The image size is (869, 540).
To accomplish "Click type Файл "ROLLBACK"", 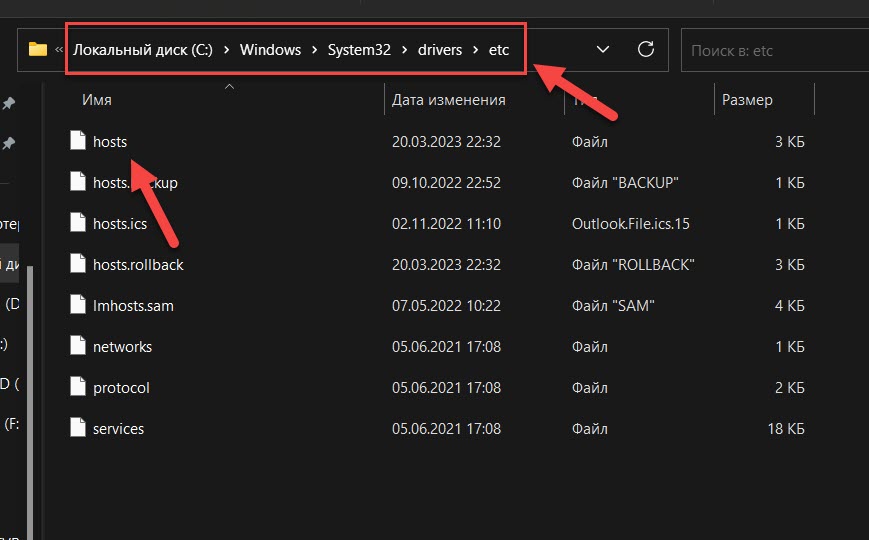I will click(x=633, y=265).
